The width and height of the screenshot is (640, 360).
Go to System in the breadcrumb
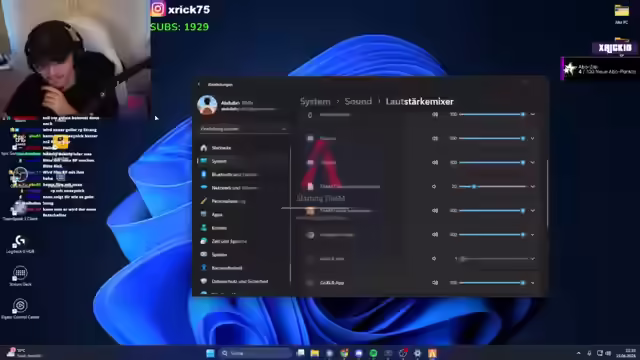click(x=315, y=102)
